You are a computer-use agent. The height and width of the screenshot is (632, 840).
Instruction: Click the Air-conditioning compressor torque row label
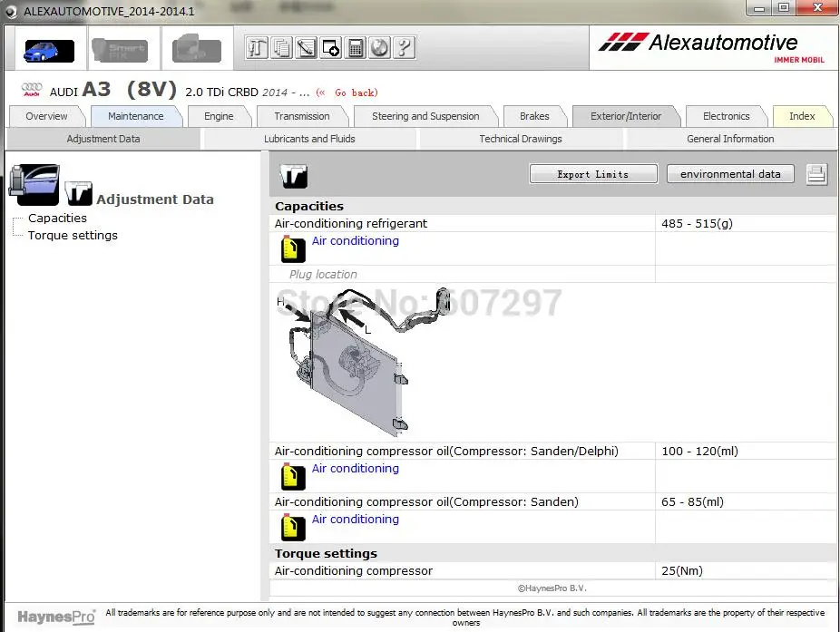pos(354,571)
